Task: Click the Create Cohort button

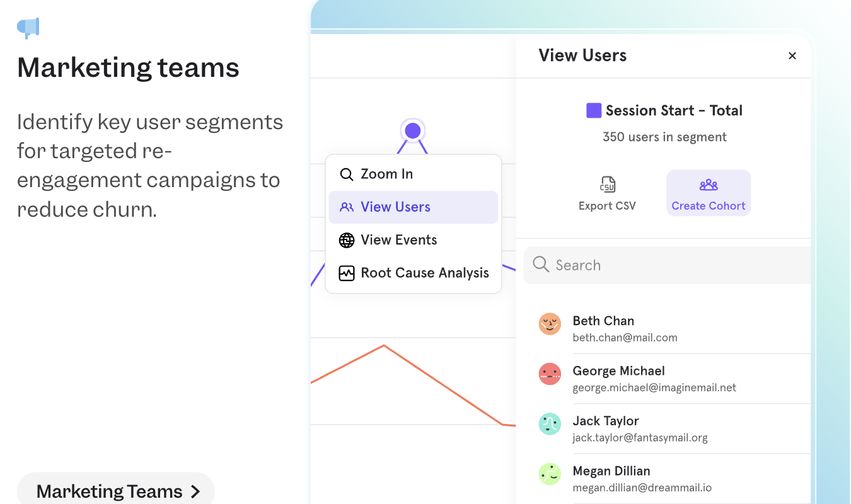Action: tap(708, 193)
